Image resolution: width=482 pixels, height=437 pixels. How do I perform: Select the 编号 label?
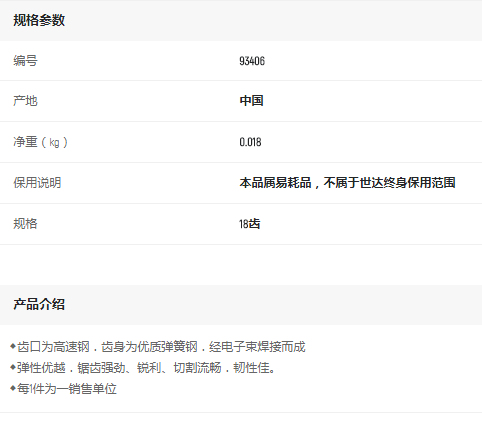pyautogui.click(x=25, y=61)
